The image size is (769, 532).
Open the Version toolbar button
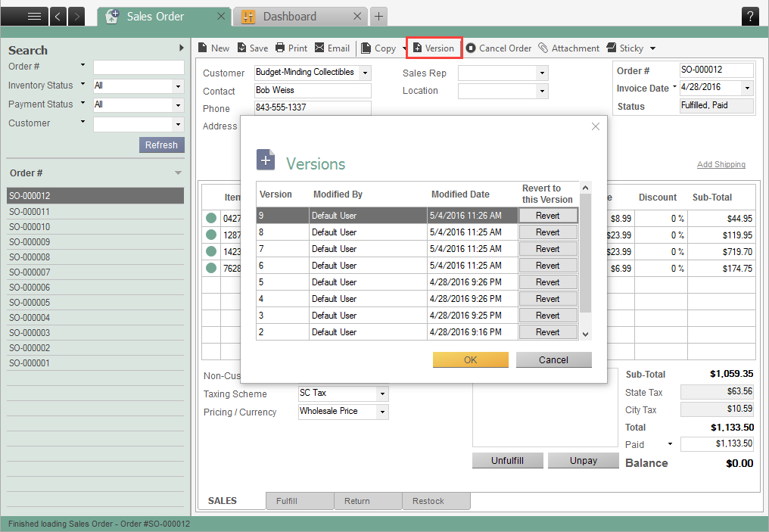point(434,48)
